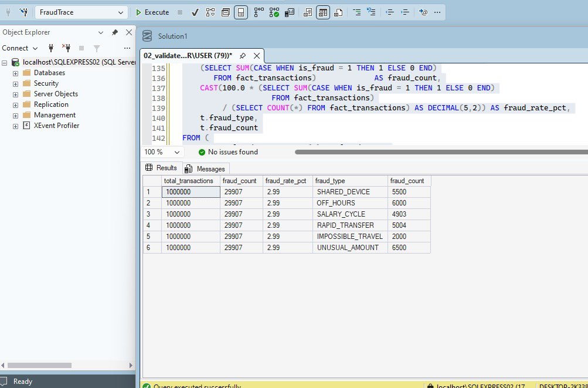Expand the Databases folder

pyautogui.click(x=15, y=73)
